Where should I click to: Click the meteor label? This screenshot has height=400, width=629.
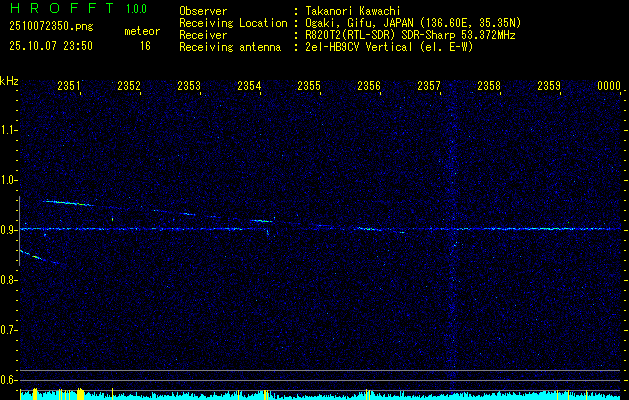142,31
